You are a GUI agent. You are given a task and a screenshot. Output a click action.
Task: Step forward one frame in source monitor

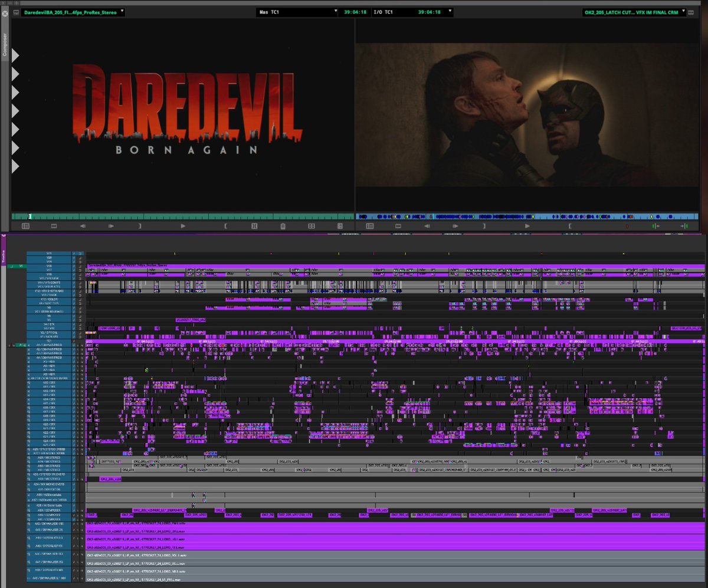111,226
